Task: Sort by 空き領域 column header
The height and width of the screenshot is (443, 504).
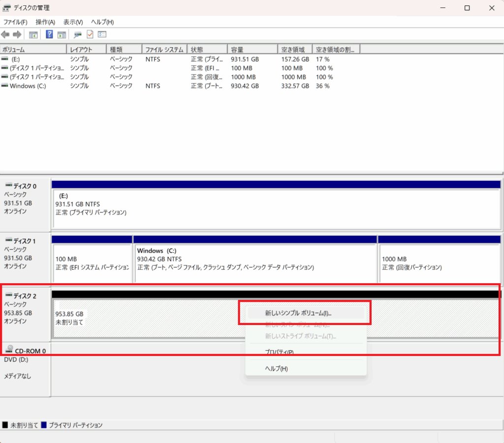Action: point(295,50)
